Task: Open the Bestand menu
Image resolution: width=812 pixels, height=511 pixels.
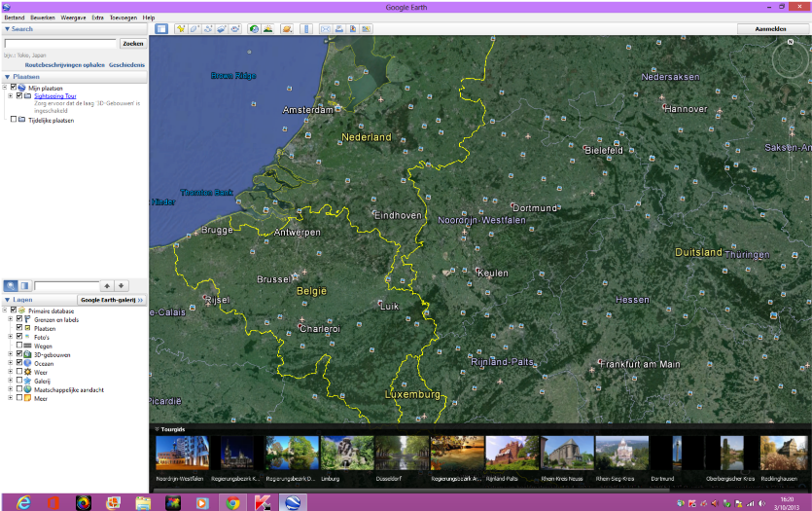Action: 15,18
